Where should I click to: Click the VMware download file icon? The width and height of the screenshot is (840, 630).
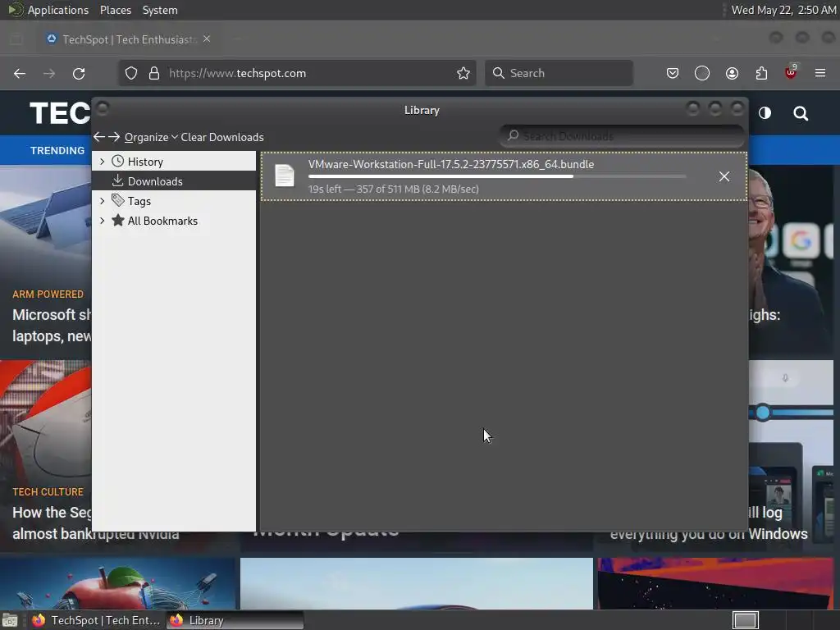pos(285,176)
